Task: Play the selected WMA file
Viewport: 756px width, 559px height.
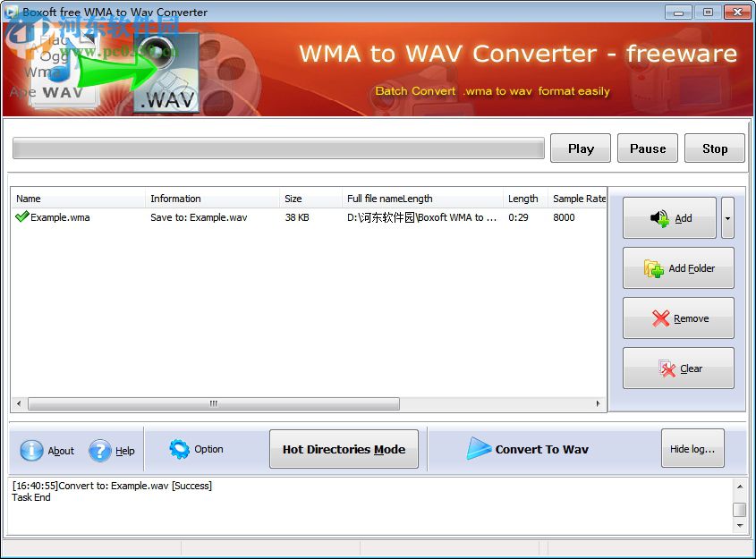Action: pos(580,148)
